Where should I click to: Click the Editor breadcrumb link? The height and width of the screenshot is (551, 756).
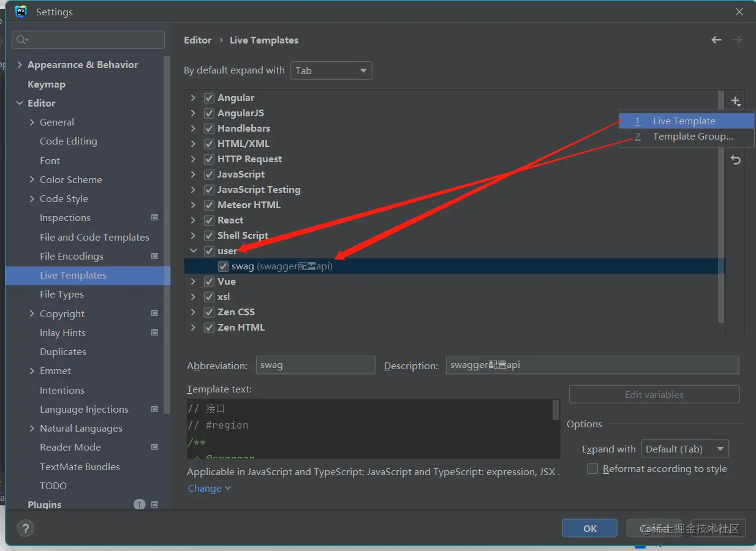click(x=198, y=40)
